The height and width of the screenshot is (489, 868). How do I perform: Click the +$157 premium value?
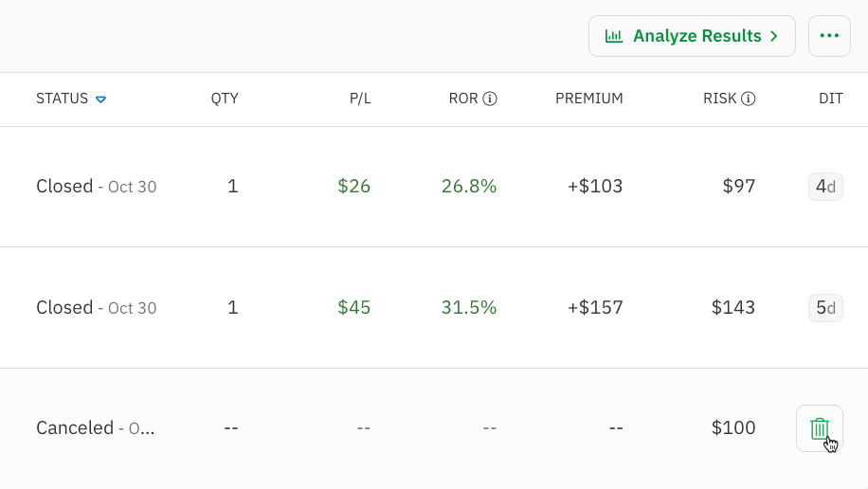(595, 308)
